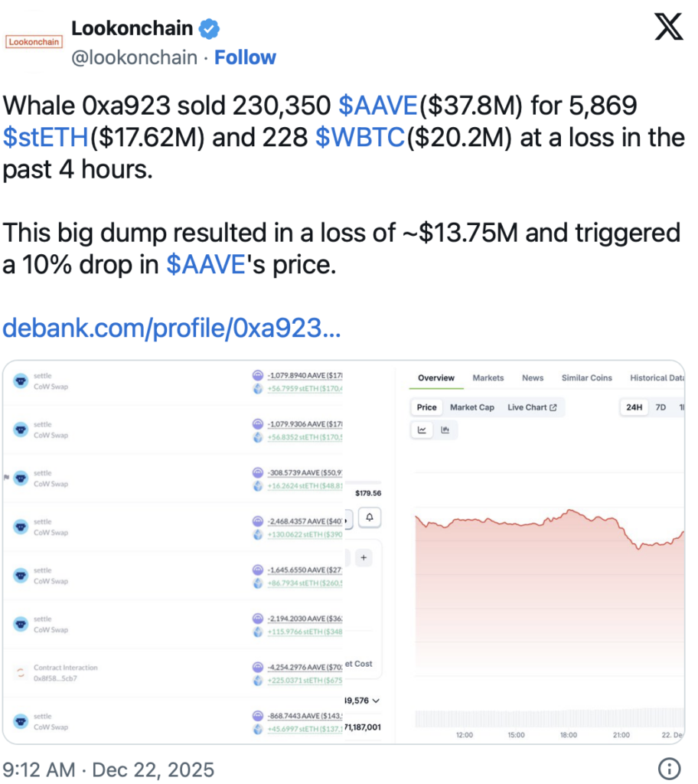Switch the timeframe to 7D
This screenshot has width=698, height=784.
pos(660,407)
